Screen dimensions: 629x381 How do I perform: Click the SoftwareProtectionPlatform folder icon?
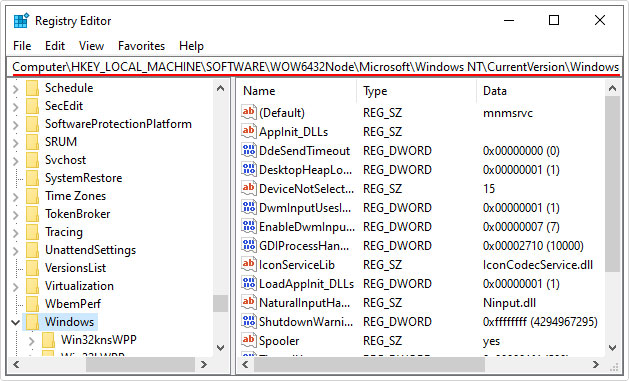tap(32, 124)
